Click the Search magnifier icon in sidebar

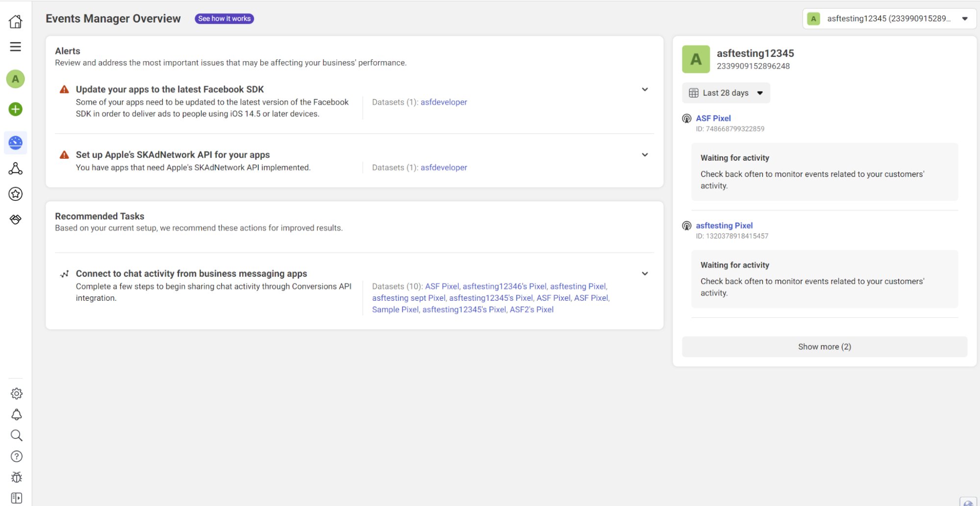click(x=17, y=435)
